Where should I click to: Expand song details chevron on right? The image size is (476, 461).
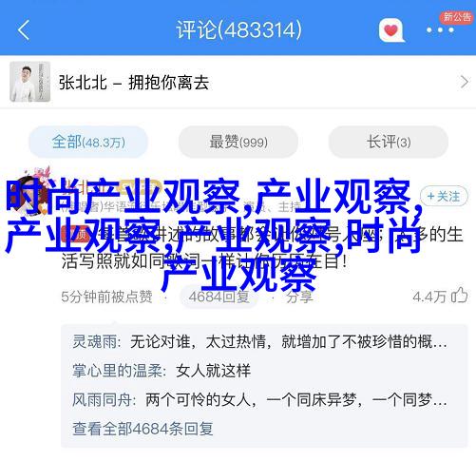[464, 82]
